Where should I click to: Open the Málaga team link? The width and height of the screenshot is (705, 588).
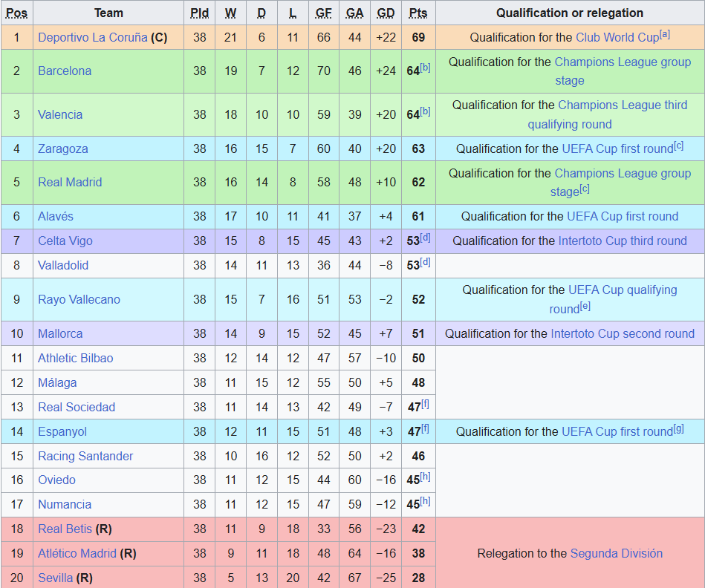click(57, 382)
